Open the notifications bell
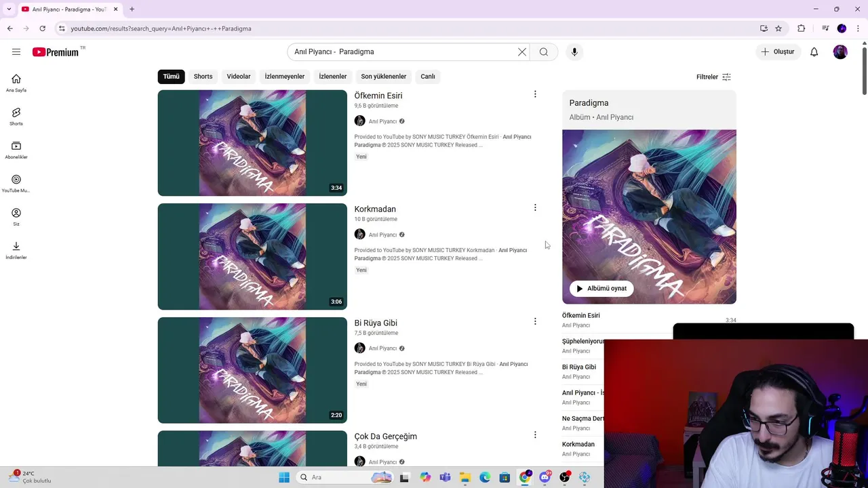Image resolution: width=868 pixels, height=488 pixels. coord(814,52)
